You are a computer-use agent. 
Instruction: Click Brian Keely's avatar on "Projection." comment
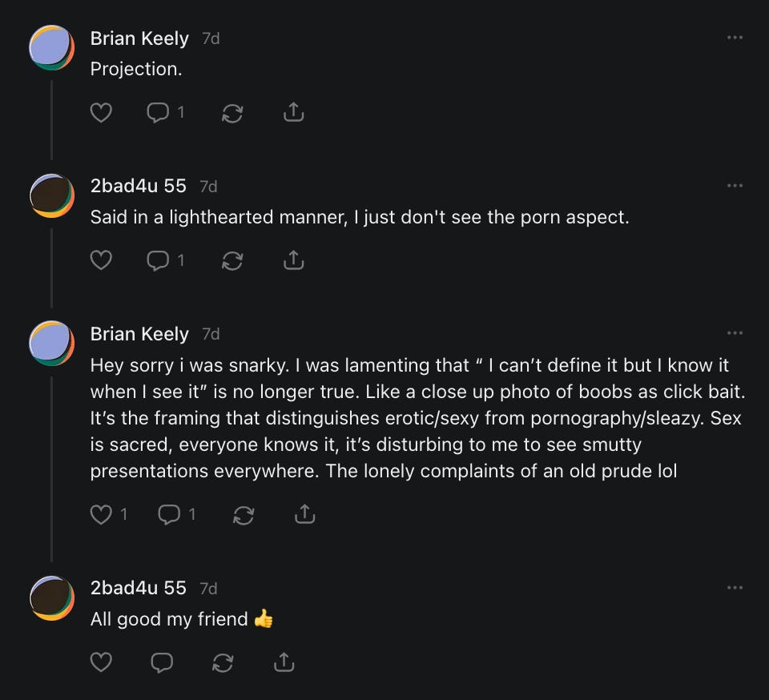pyautogui.click(x=52, y=48)
